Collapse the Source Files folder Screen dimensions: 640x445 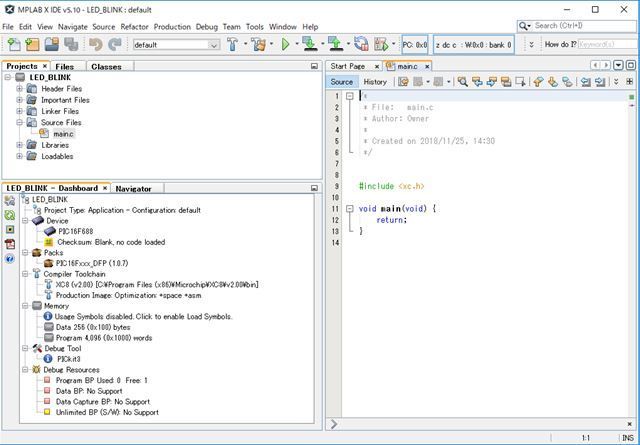(x=19, y=122)
